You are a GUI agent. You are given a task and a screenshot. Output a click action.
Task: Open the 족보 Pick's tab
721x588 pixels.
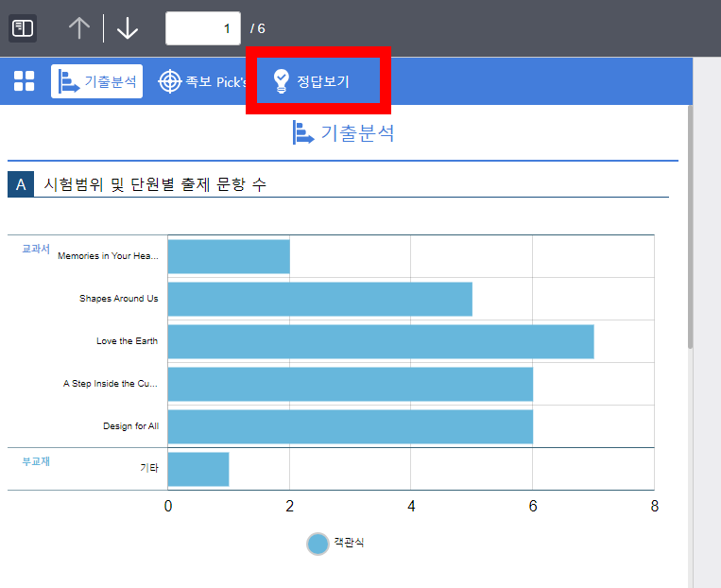pos(202,81)
